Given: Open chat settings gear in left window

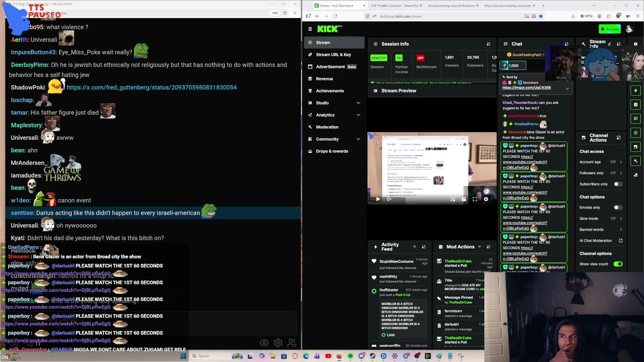Looking at the screenshot, I should point(278,343).
